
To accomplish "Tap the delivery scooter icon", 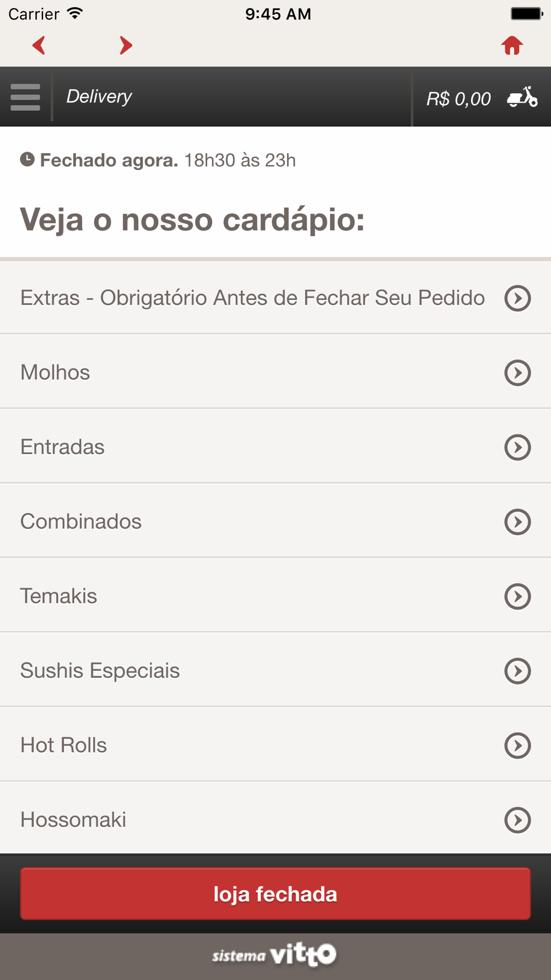I will click(522, 97).
